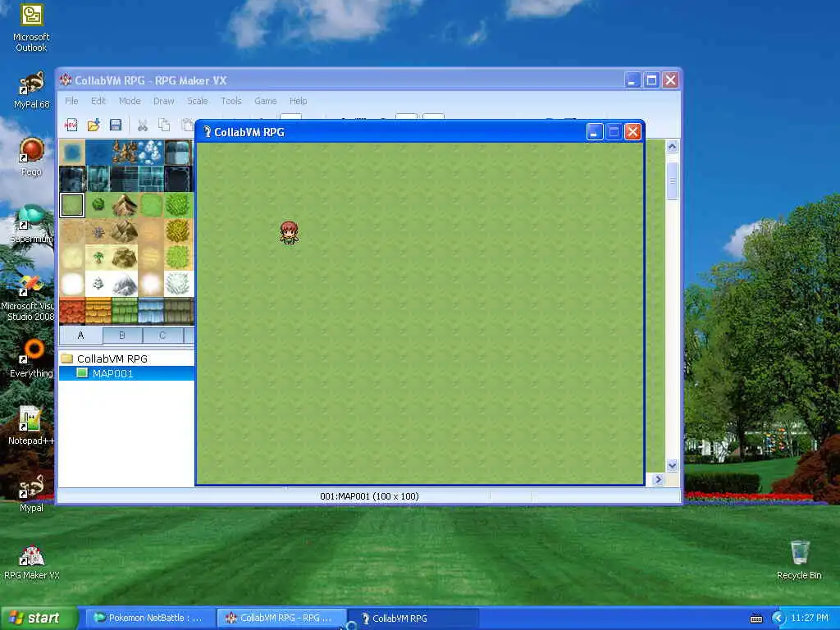
Task: Open the Microsoft Outlook desktop icon
Action: coord(31,28)
